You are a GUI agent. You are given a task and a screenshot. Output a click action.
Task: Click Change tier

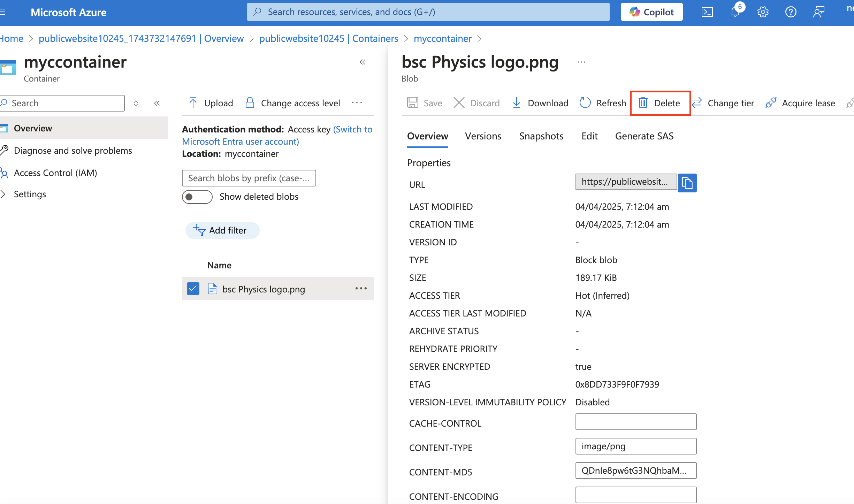click(723, 103)
